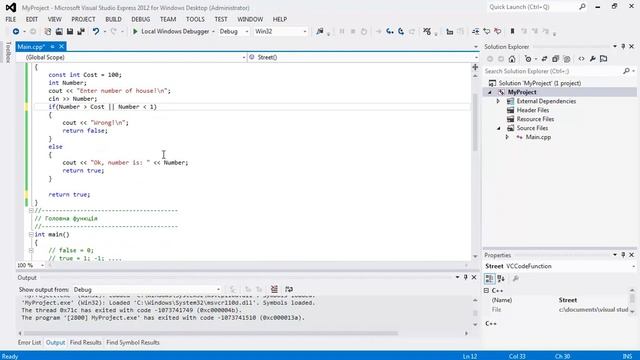Click Solution Explorer View Code icon
640x360 pixels.
[x=581, y=59]
